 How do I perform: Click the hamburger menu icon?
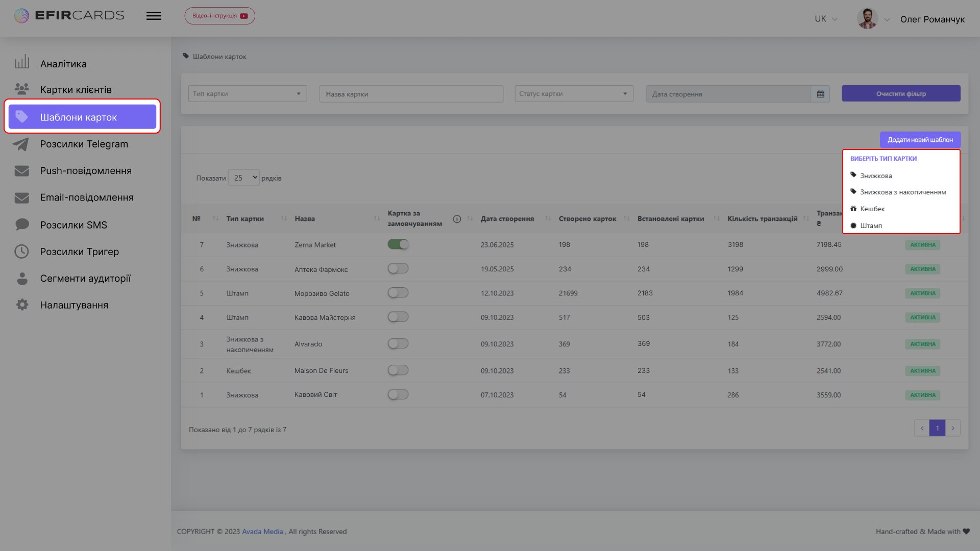tap(154, 16)
